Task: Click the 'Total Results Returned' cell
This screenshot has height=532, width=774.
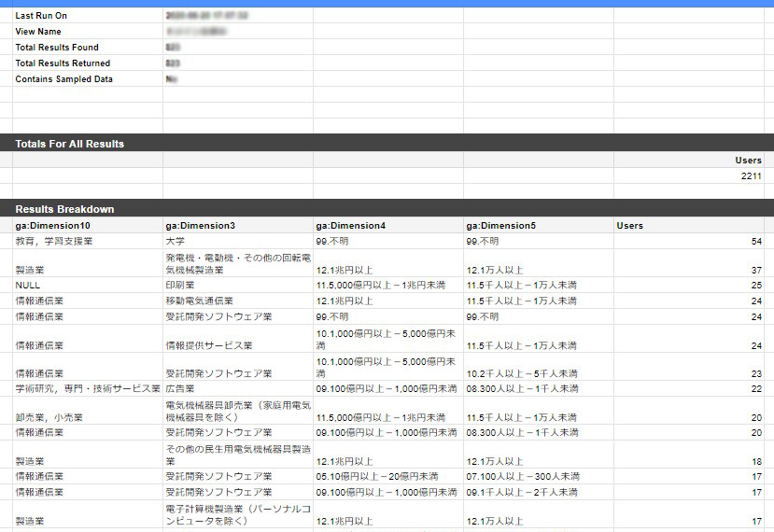Action: [x=88, y=63]
